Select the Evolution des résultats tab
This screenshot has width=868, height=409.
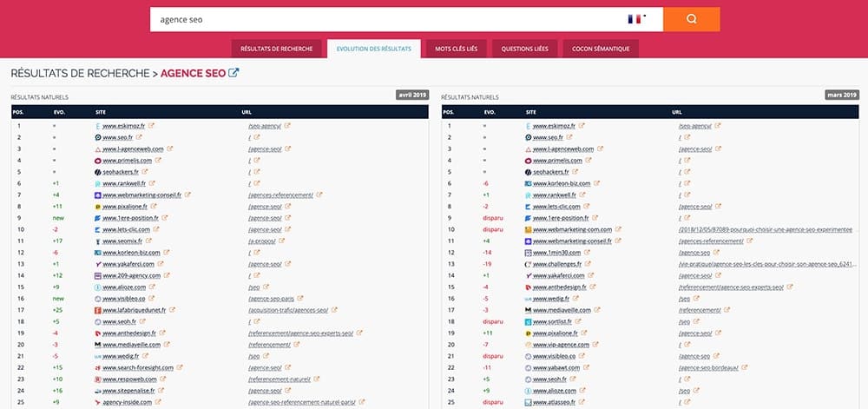pyautogui.click(x=373, y=49)
